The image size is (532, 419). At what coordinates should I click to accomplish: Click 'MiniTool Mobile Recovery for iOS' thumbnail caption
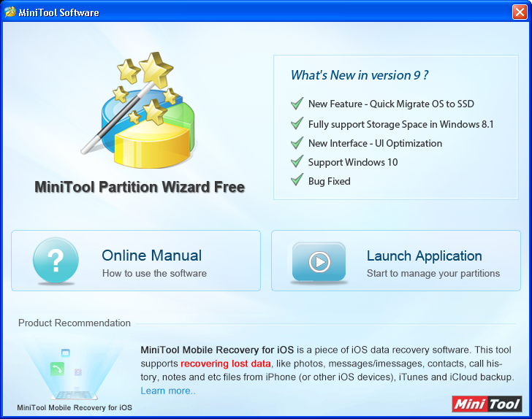pos(75,407)
